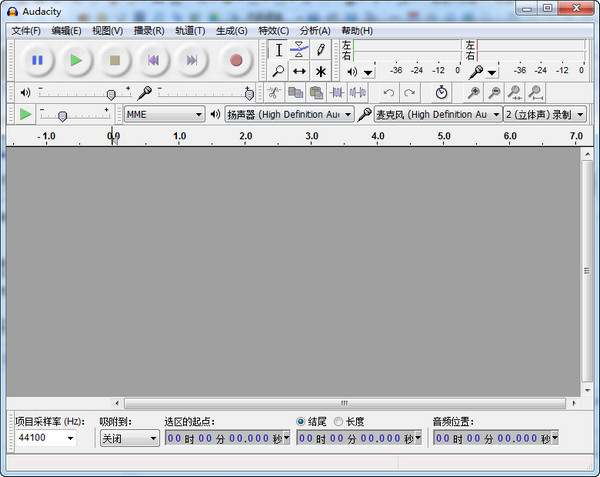Select the 结尾 (End) radio button
Image resolution: width=600 pixels, height=477 pixels.
(x=302, y=421)
